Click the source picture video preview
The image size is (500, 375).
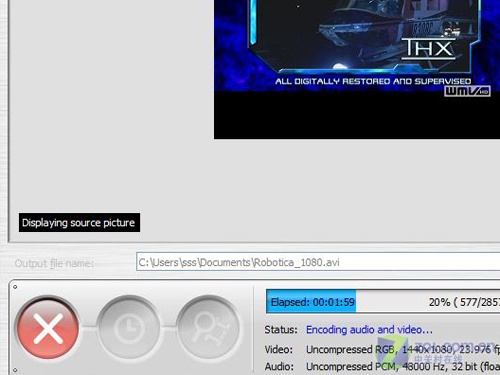(357, 69)
